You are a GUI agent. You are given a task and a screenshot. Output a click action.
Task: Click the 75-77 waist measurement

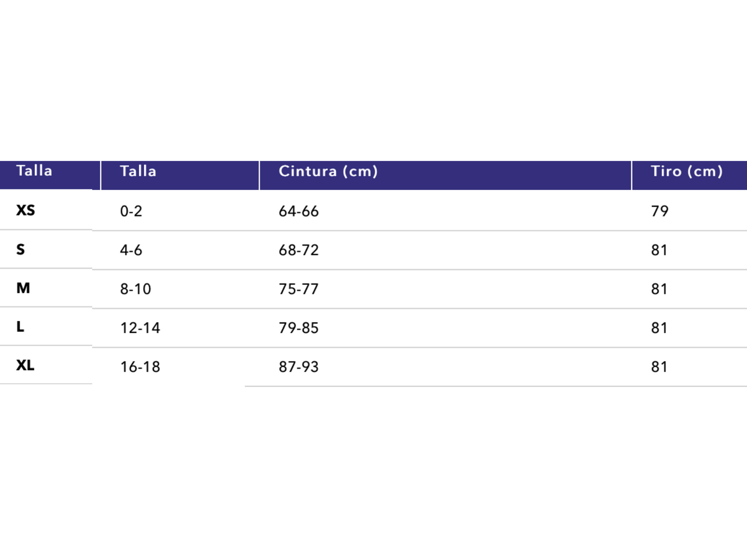299,289
